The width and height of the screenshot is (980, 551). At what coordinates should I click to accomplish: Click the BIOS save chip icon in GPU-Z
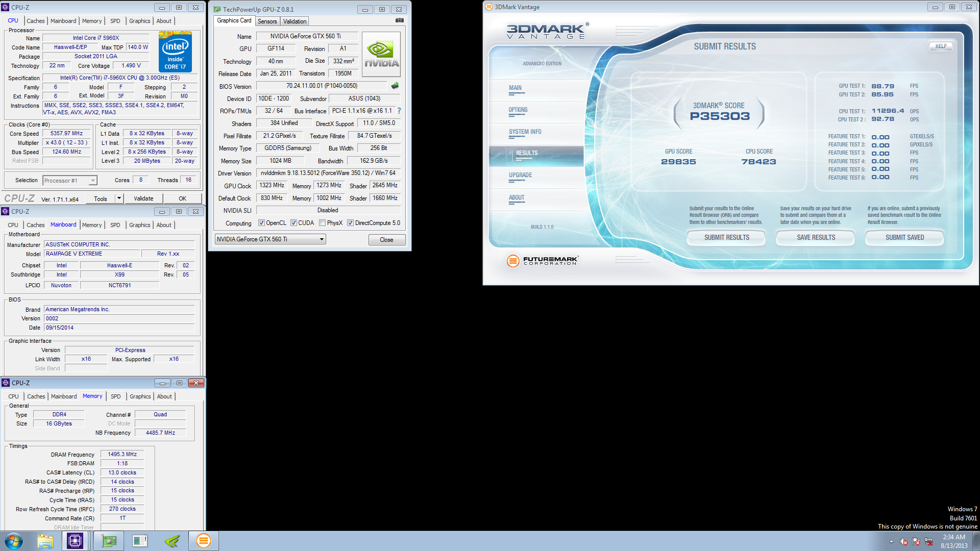[x=395, y=86]
